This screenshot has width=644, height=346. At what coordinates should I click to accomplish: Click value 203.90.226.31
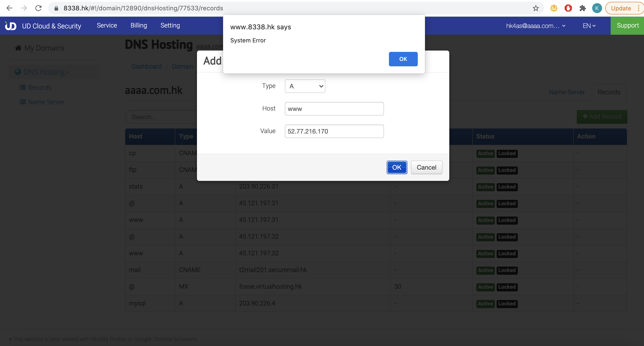click(258, 186)
